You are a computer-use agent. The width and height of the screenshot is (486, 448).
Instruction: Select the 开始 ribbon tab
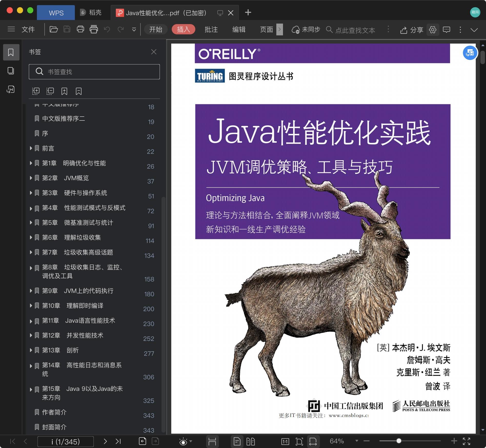tap(156, 29)
